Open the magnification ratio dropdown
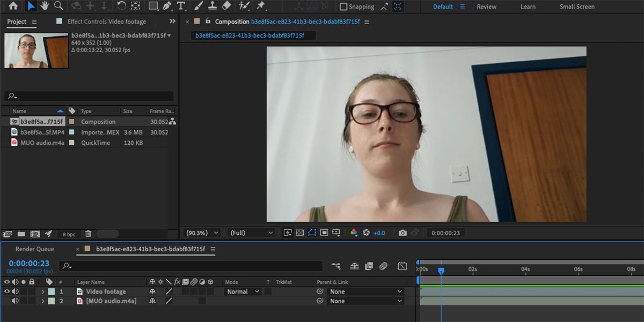 tap(200, 232)
